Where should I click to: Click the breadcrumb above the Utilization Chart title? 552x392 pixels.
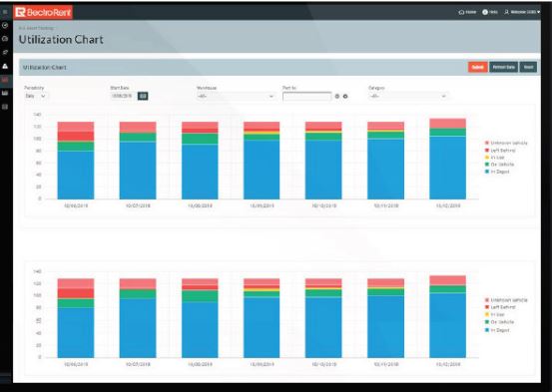36,28
